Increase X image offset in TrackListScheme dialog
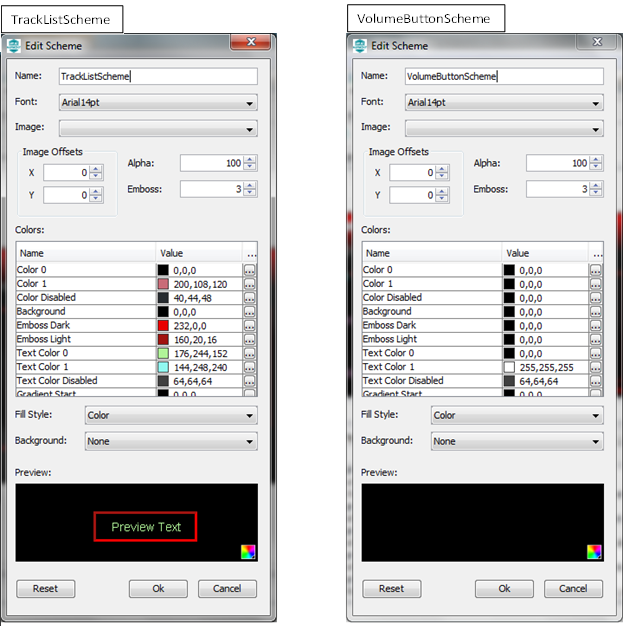This screenshot has width=626, height=626. [96, 168]
